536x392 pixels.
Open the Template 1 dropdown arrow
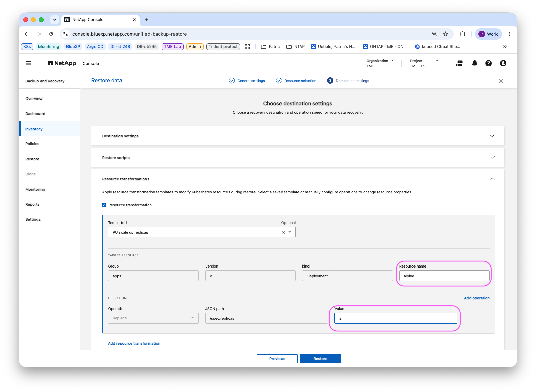click(x=290, y=232)
